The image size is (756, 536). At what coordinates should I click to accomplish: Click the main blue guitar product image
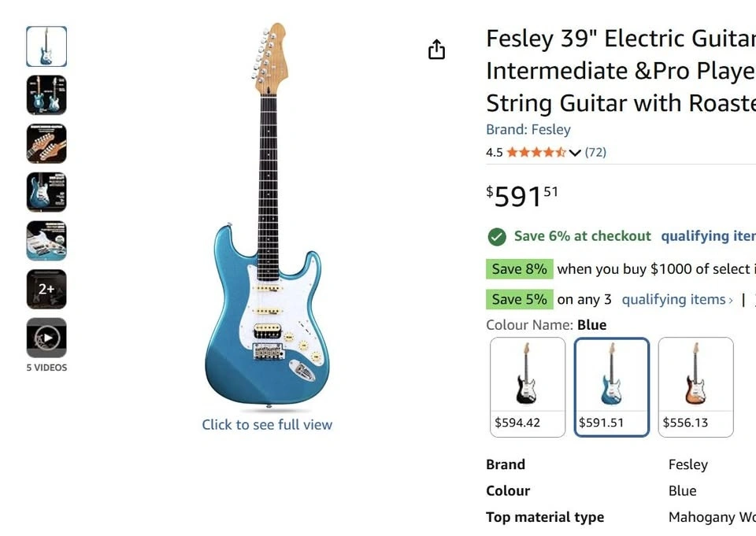pos(267,236)
